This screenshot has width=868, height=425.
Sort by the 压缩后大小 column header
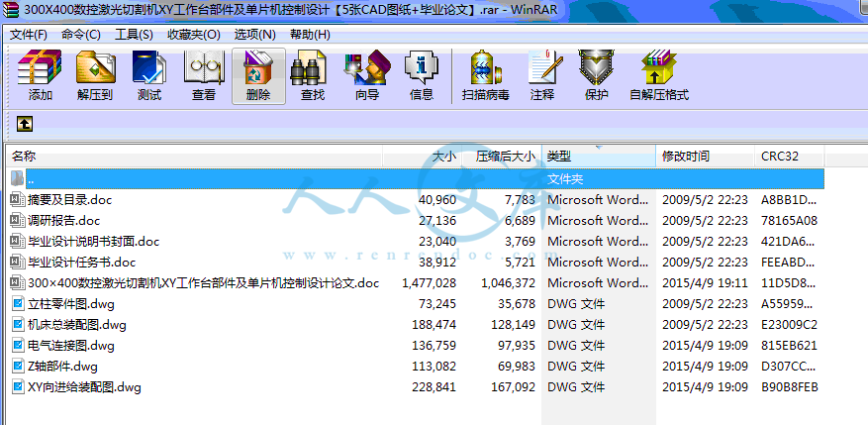tap(502, 157)
